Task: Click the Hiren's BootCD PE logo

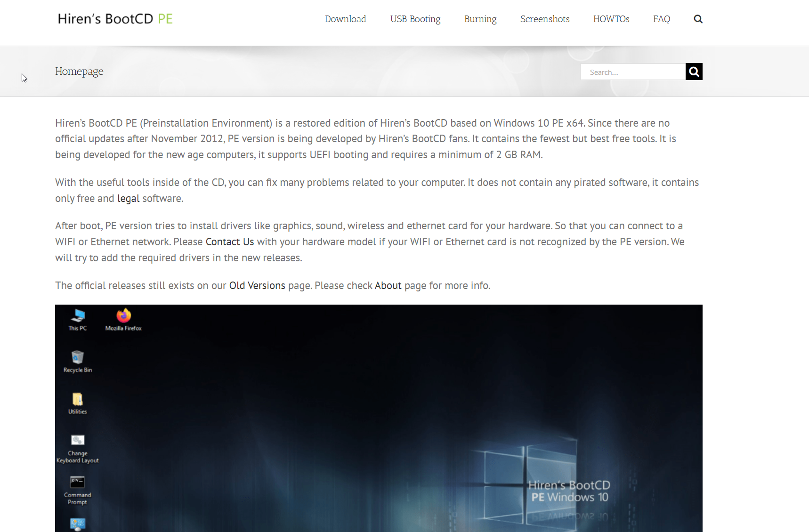Action: (x=115, y=19)
